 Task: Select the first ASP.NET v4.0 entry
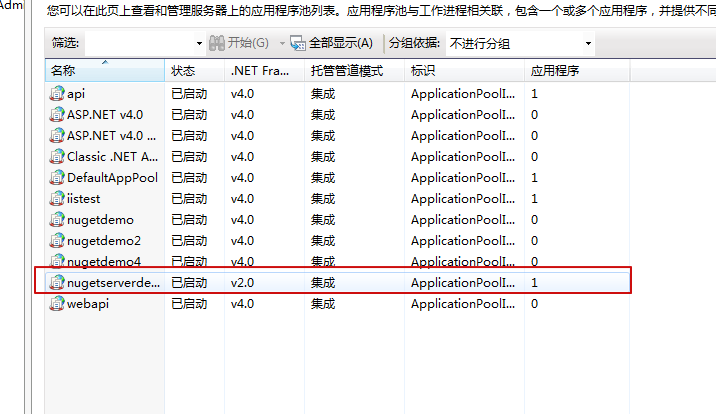(105, 115)
